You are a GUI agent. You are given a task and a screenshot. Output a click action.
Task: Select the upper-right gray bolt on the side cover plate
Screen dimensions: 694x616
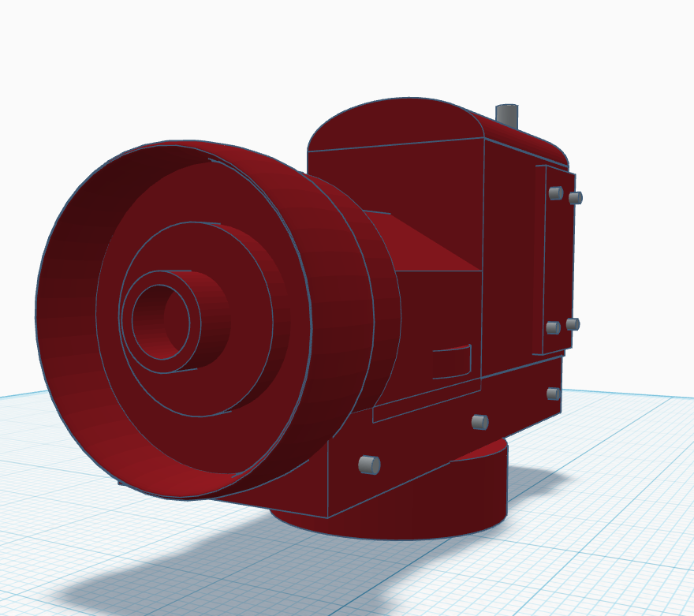click(x=575, y=198)
